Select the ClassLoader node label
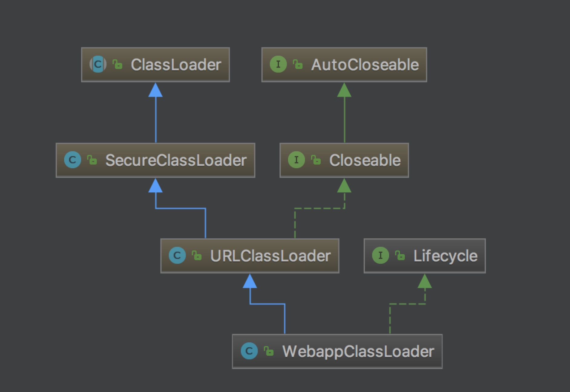 pos(176,65)
